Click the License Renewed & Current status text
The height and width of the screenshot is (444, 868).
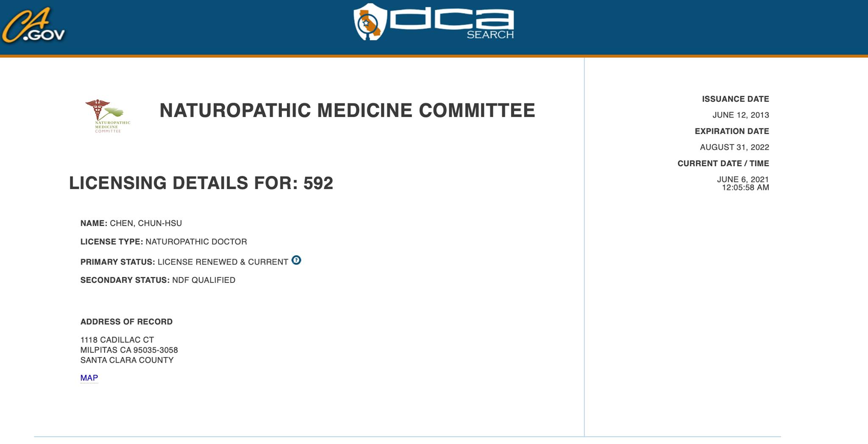pos(223,262)
